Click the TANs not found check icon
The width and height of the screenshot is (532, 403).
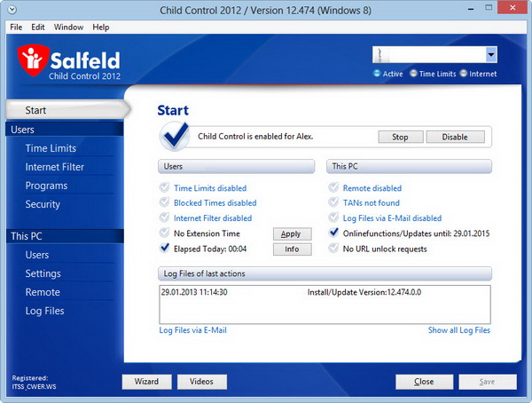click(x=333, y=203)
